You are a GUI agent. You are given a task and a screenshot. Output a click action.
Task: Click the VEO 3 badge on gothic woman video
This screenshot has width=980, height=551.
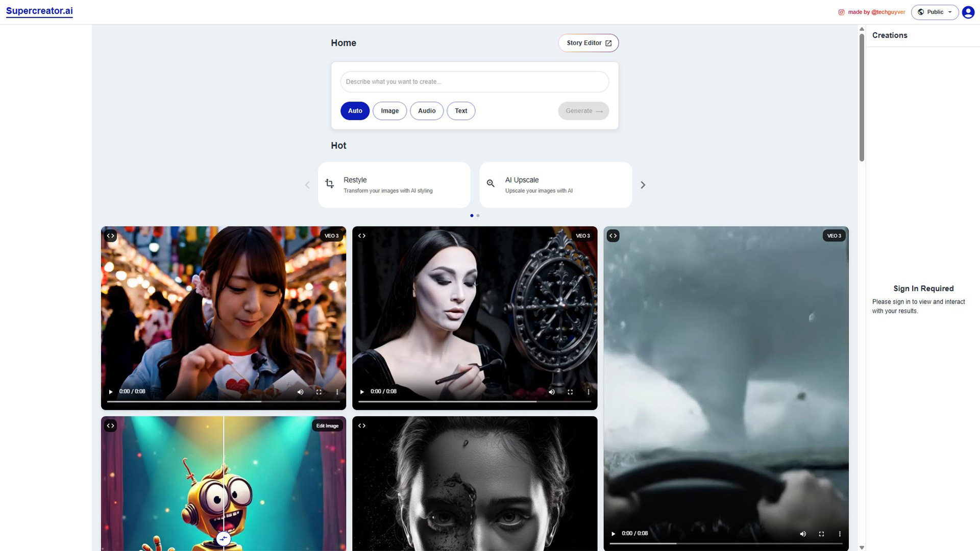(x=582, y=236)
